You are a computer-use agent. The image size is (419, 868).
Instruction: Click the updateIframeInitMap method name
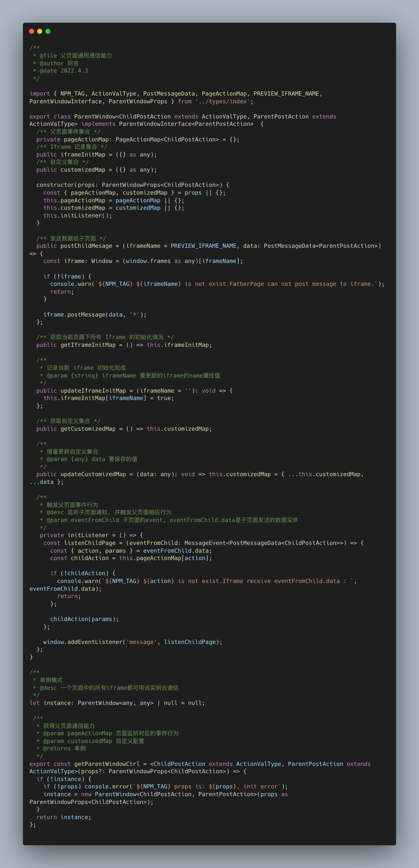(93, 391)
